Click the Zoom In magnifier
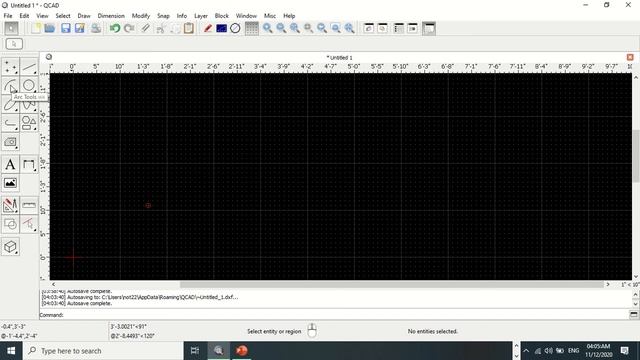The height and width of the screenshot is (360, 640). point(267,28)
